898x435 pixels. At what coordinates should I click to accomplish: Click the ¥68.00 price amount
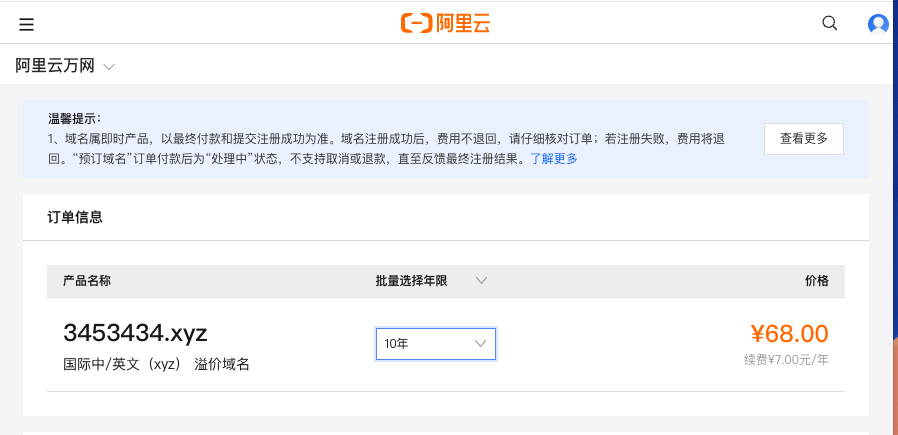pyautogui.click(x=789, y=334)
